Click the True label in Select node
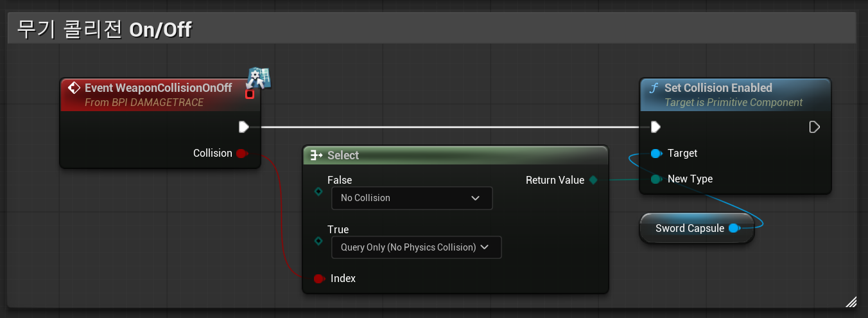 pyautogui.click(x=338, y=229)
